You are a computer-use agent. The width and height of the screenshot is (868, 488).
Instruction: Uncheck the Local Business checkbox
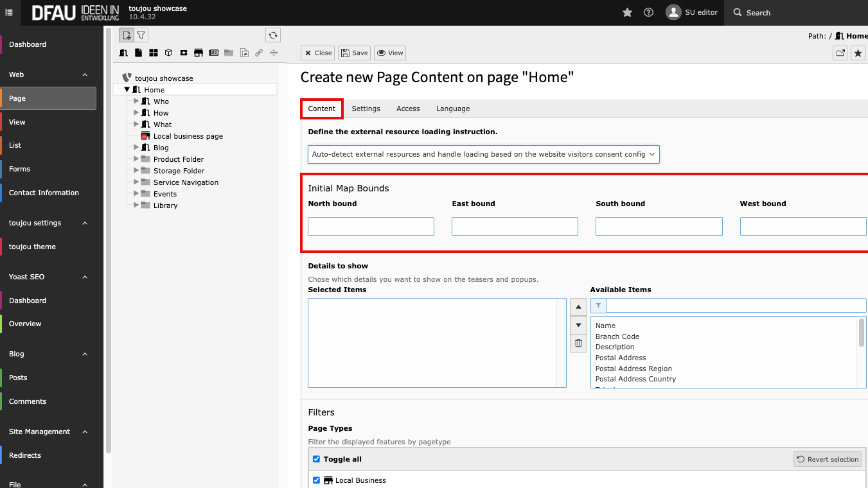click(x=316, y=480)
